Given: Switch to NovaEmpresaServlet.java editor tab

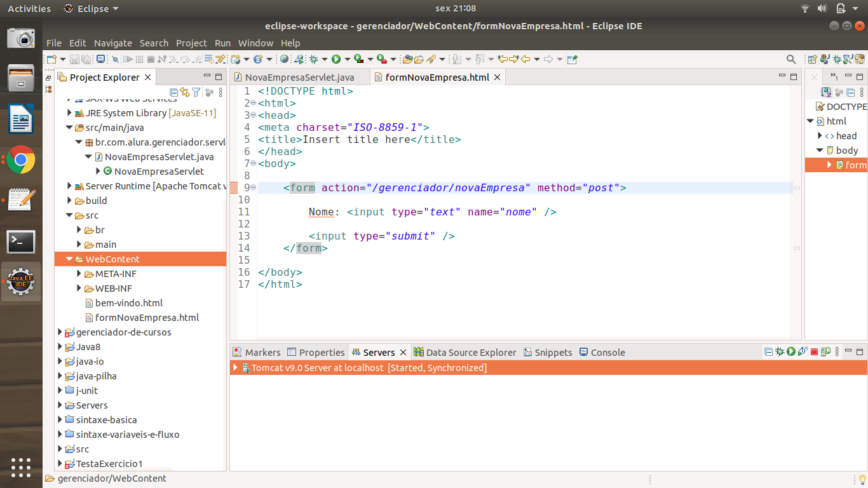Looking at the screenshot, I should coord(299,77).
